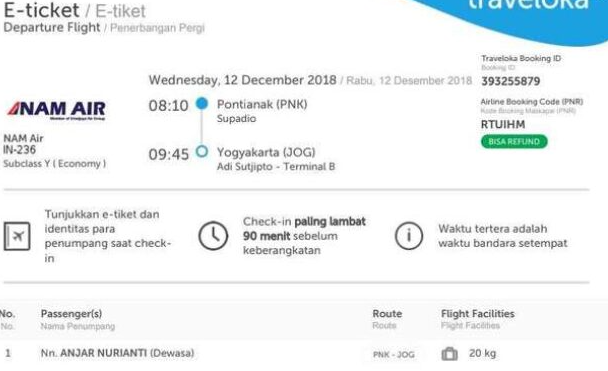This screenshot has width=608, height=371.
Task: Click the 20 kg baggage allowance
Action: point(482,354)
